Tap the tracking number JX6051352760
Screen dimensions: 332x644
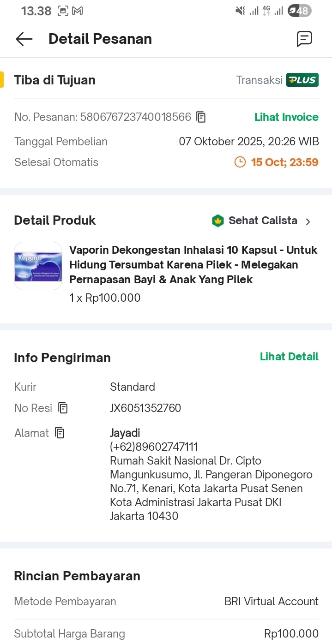pyautogui.click(x=145, y=408)
